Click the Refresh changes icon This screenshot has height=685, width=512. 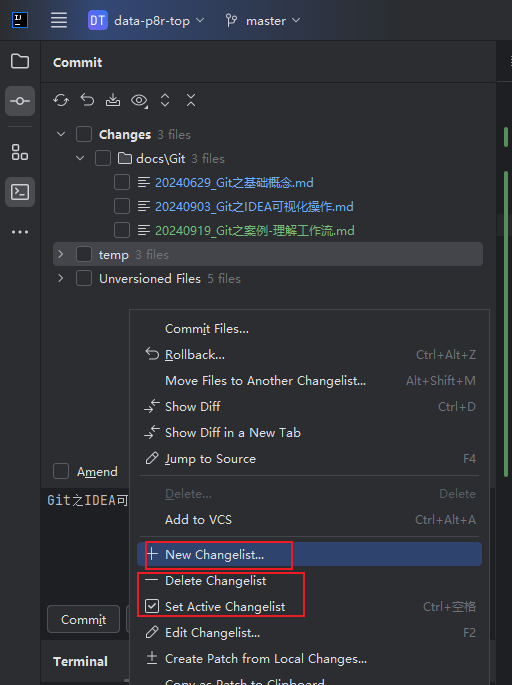click(x=61, y=100)
